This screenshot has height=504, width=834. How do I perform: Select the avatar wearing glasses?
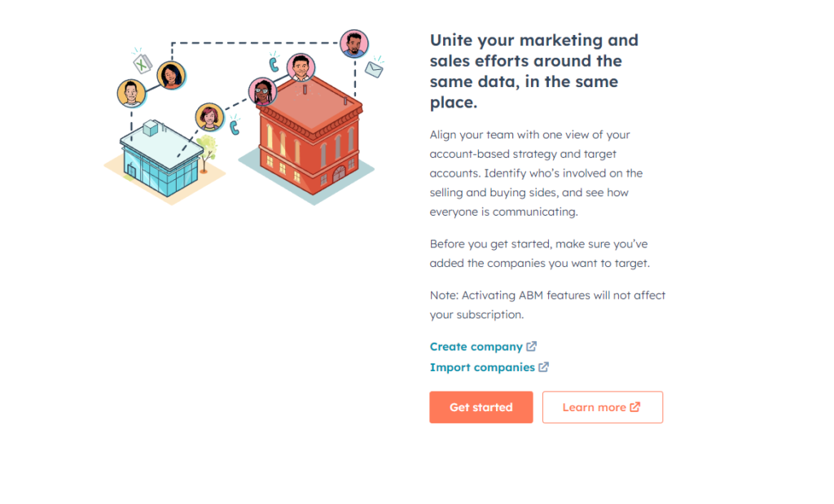tap(261, 91)
